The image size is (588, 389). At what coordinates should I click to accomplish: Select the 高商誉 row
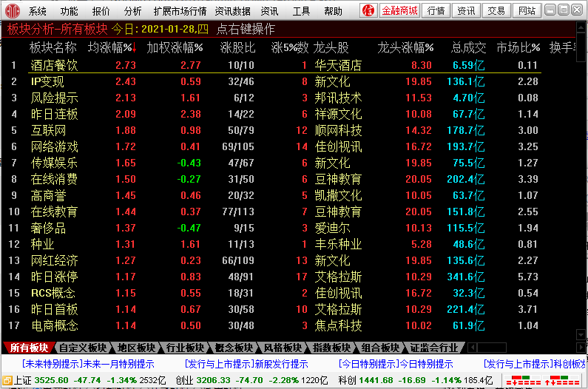click(274, 195)
